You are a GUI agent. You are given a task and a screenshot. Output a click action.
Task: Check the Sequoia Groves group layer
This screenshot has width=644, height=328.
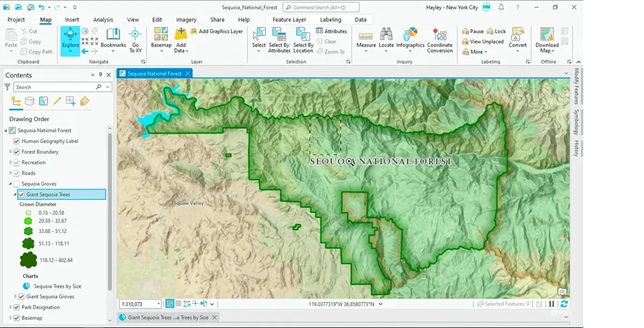(17, 184)
